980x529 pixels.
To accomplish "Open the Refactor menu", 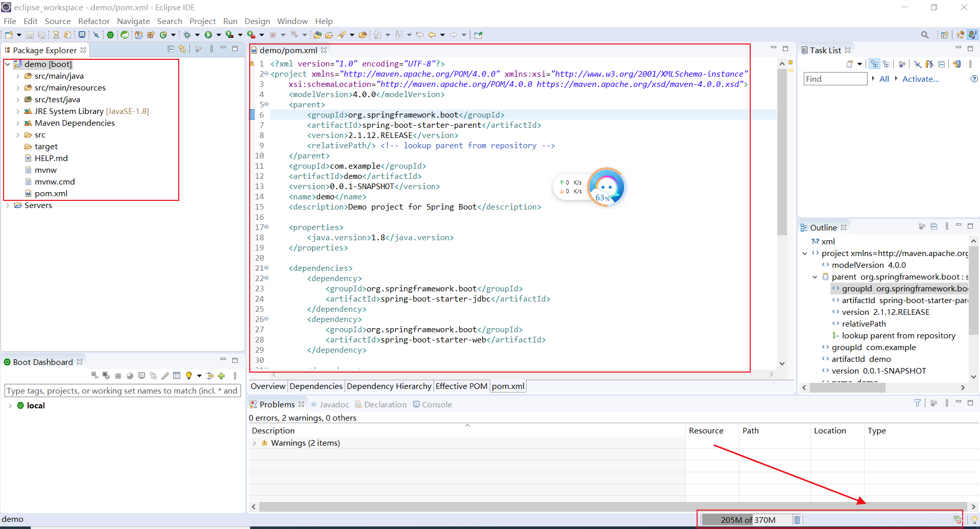I will (x=94, y=21).
